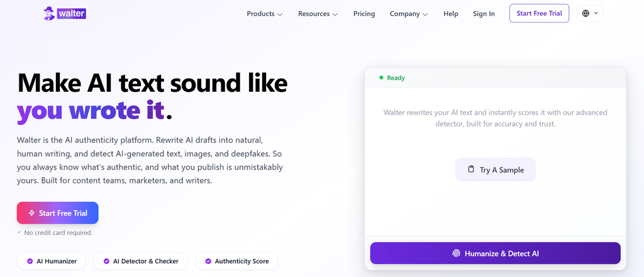Screen dimensions: 644x277
Task: Click lightning bolt icon on Start Free Trial
Action: point(31,213)
